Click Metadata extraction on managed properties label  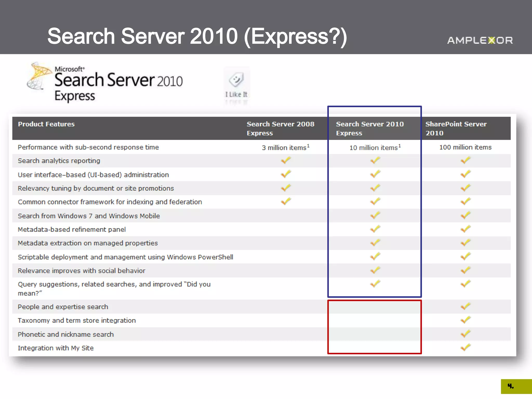(88, 243)
